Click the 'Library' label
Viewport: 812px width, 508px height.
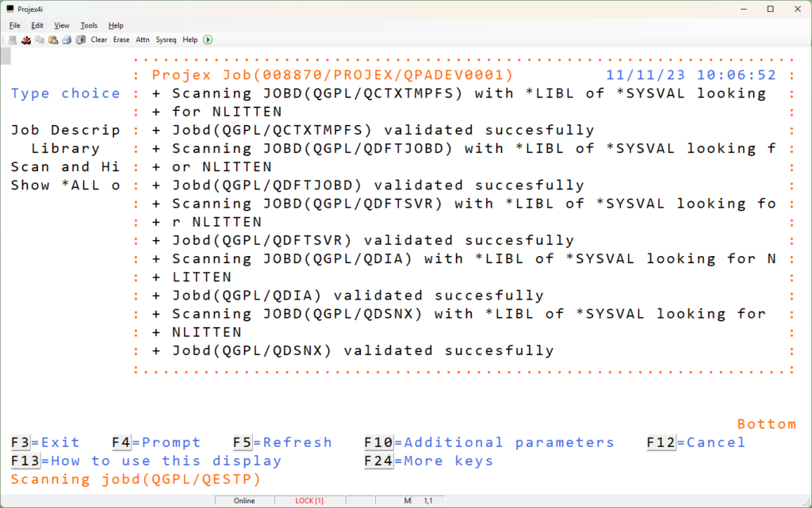65,148
